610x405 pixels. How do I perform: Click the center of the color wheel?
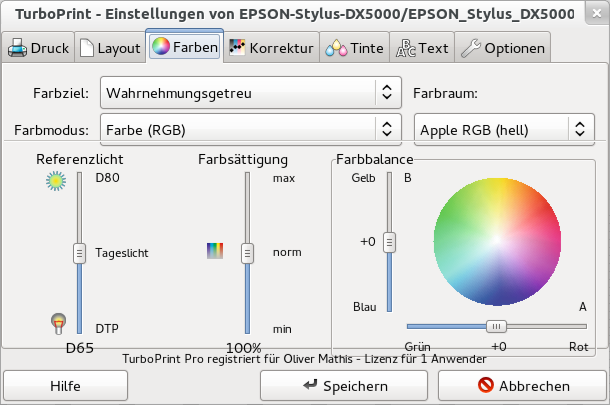point(496,241)
